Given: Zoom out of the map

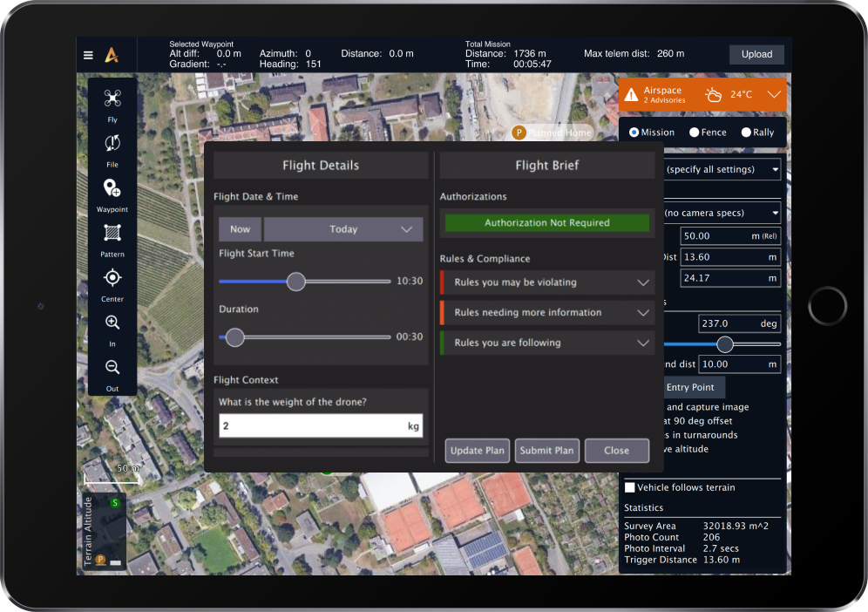Looking at the screenshot, I should [x=112, y=367].
